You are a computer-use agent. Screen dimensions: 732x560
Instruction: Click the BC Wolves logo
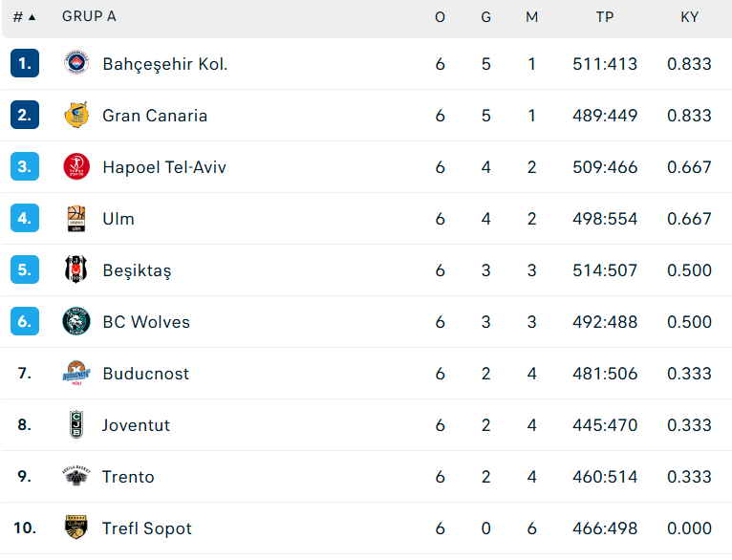click(x=76, y=321)
